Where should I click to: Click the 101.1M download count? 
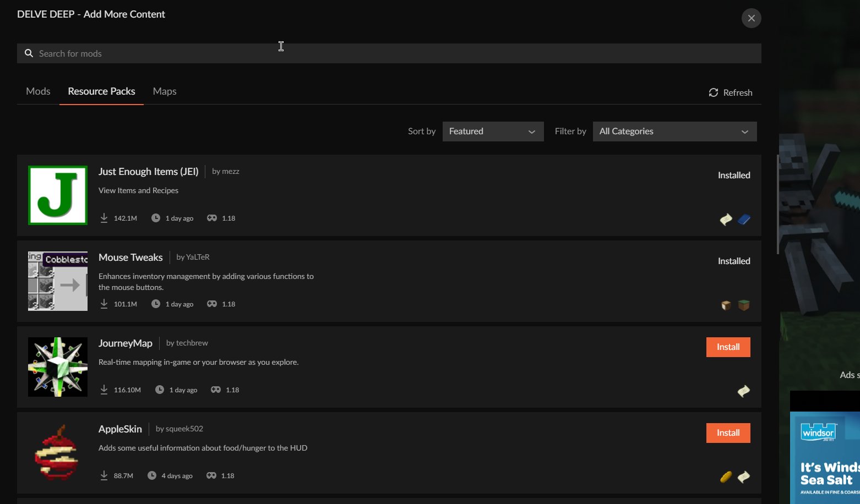(126, 304)
